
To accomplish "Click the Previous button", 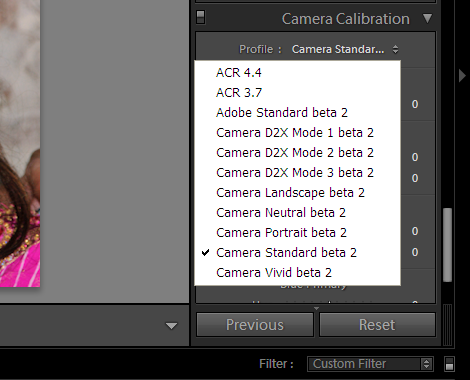I will [255, 325].
